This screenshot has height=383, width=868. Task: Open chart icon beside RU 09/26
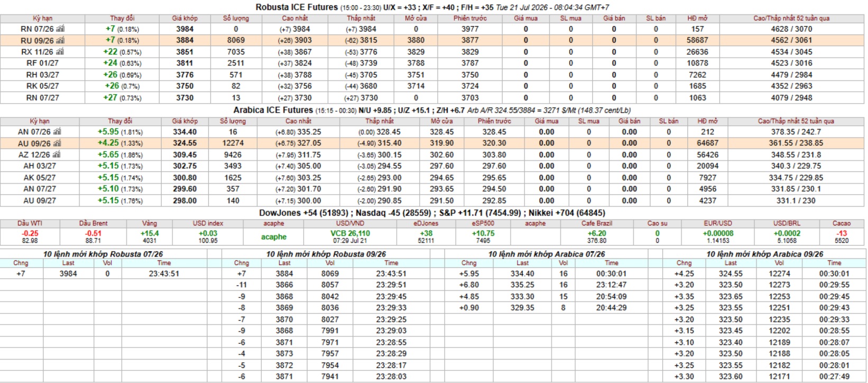pos(60,40)
